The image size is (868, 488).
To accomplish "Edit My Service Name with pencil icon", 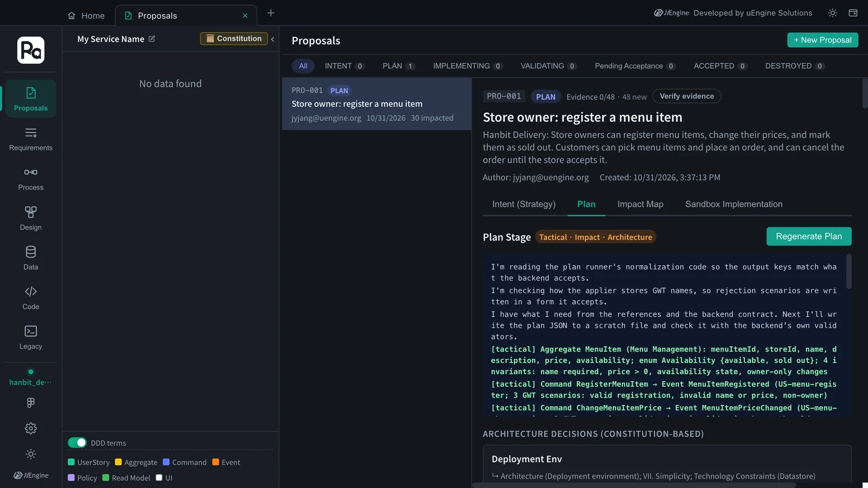I will point(152,39).
